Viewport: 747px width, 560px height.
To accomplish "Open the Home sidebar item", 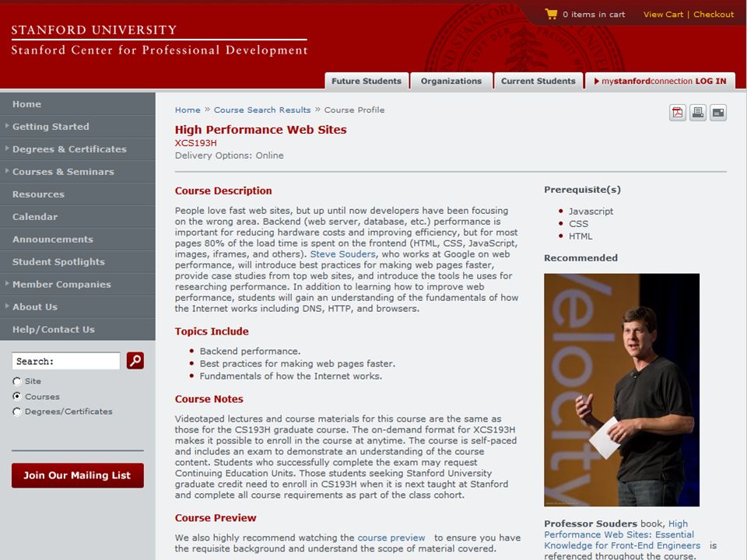I will pyautogui.click(x=78, y=103).
